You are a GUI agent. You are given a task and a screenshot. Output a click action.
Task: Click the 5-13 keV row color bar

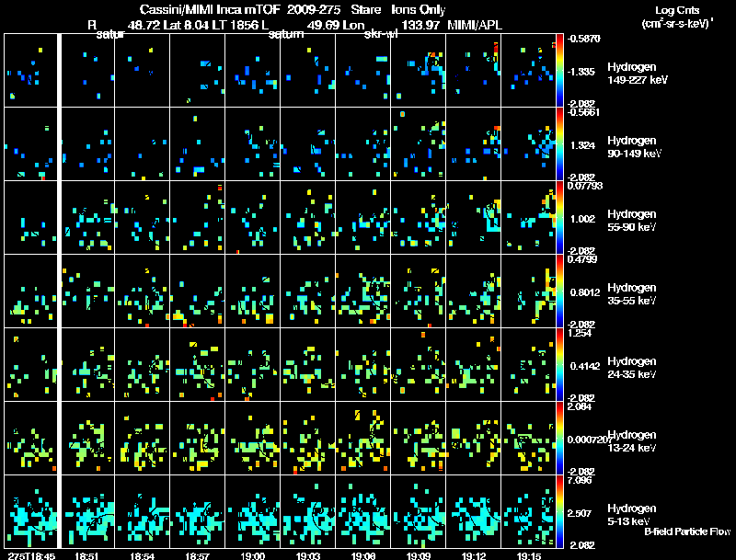[x=559, y=511]
